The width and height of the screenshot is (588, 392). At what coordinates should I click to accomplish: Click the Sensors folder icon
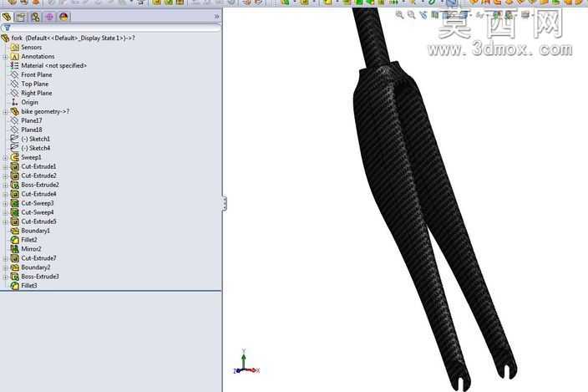15,48
